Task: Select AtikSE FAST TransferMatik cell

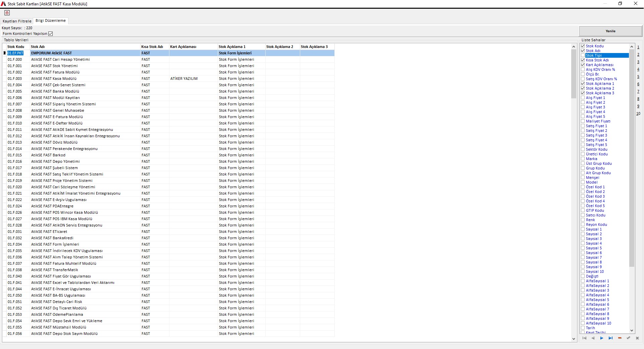Action: point(85,270)
